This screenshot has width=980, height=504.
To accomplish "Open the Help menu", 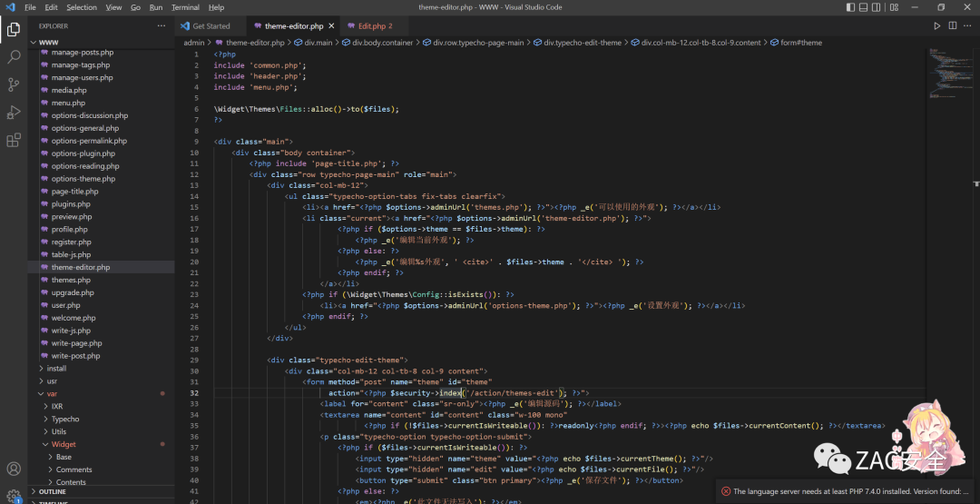I will click(x=216, y=7).
